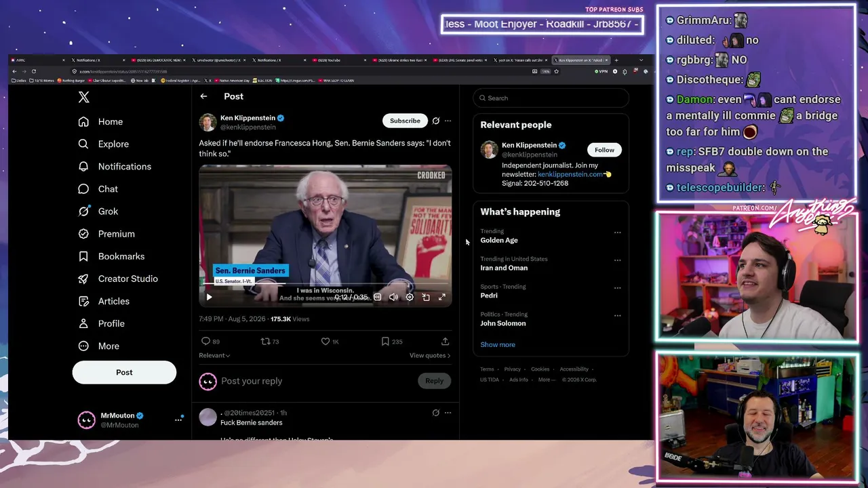
Task: Seek on the video progress bar
Action: pos(325,284)
